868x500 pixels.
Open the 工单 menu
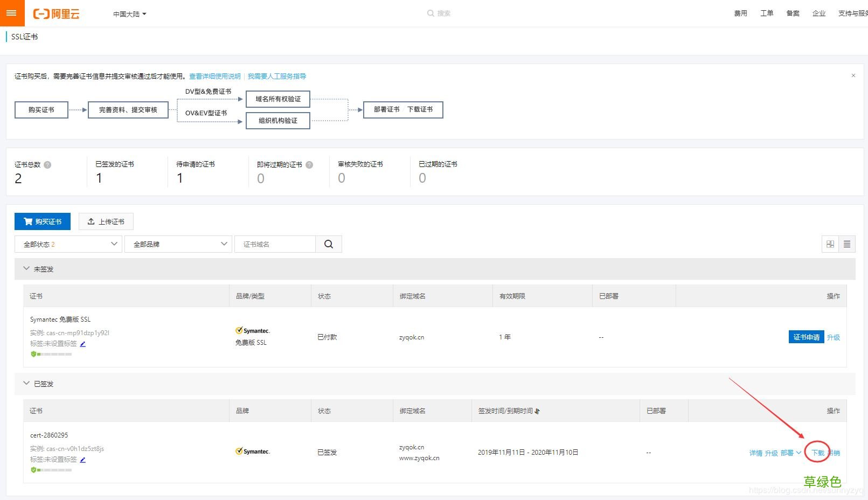coord(767,13)
